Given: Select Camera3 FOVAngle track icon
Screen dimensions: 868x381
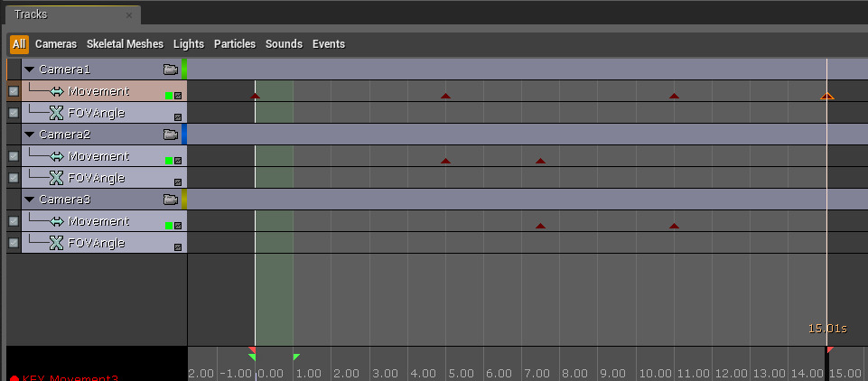Looking at the screenshot, I should (x=57, y=243).
